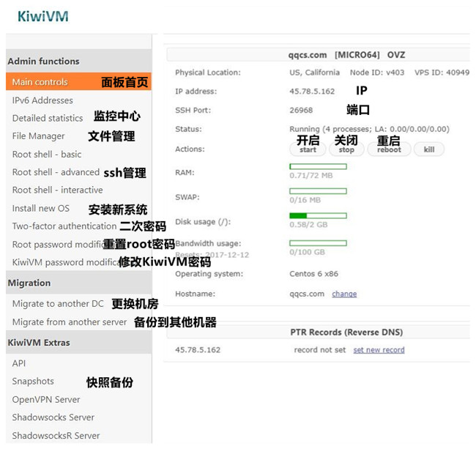Choose Migrate from another server
This screenshot has width=476, height=449.
pyautogui.click(x=70, y=322)
